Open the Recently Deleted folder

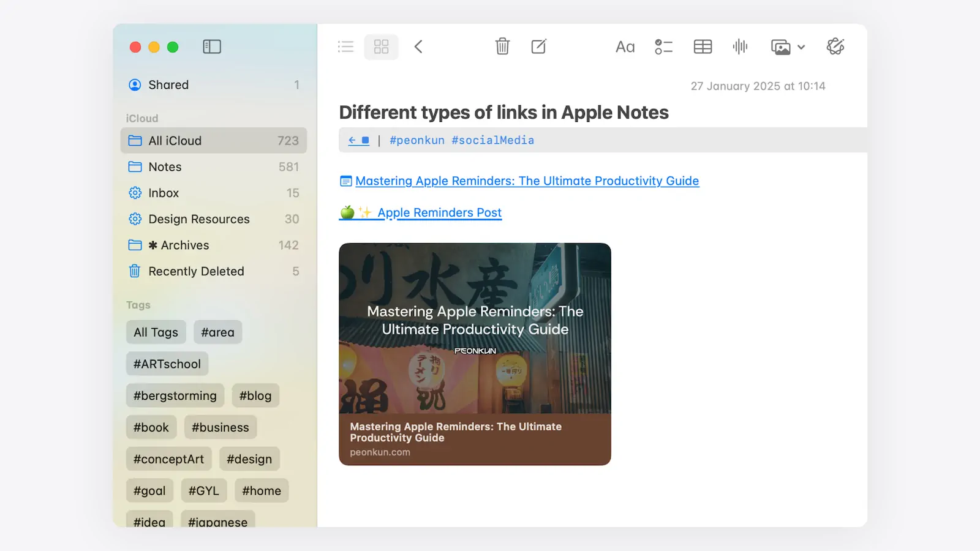tap(196, 271)
